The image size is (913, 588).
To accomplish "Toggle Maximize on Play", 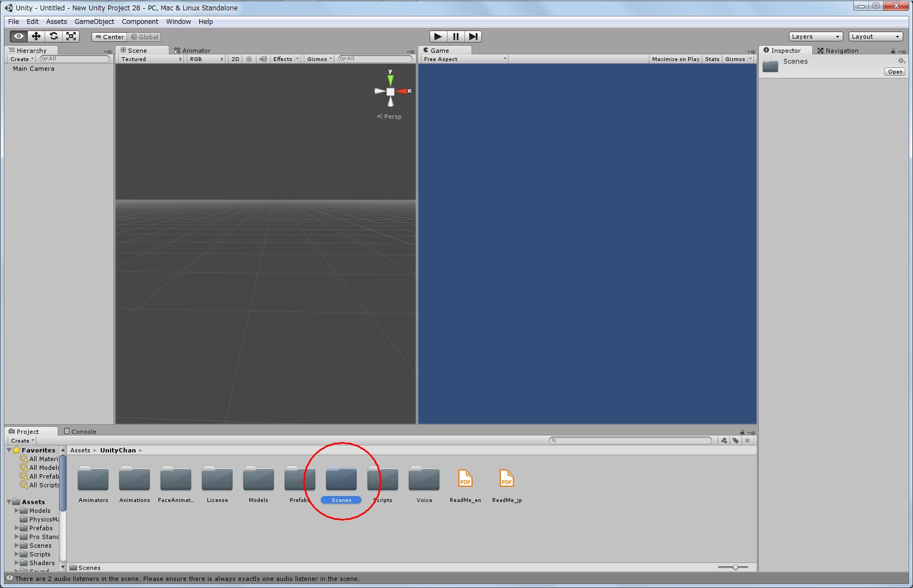I will click(x=676, y=59).
